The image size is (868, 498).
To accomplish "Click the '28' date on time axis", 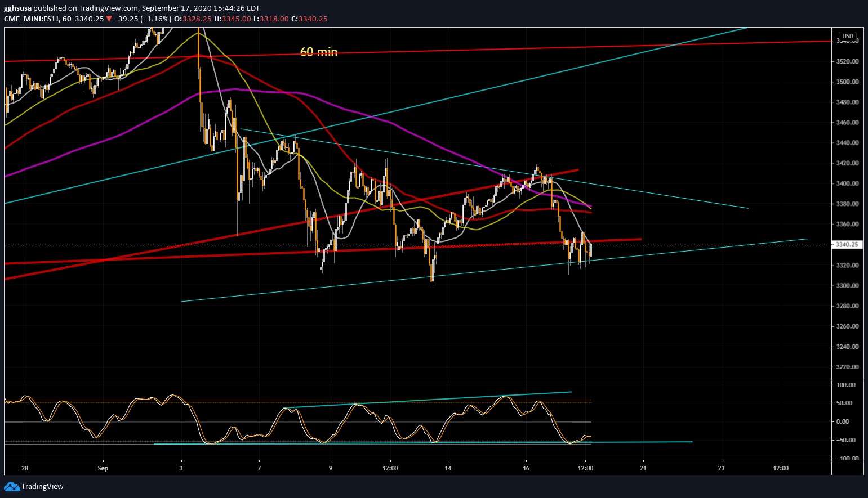I will [x=25, y=468].
